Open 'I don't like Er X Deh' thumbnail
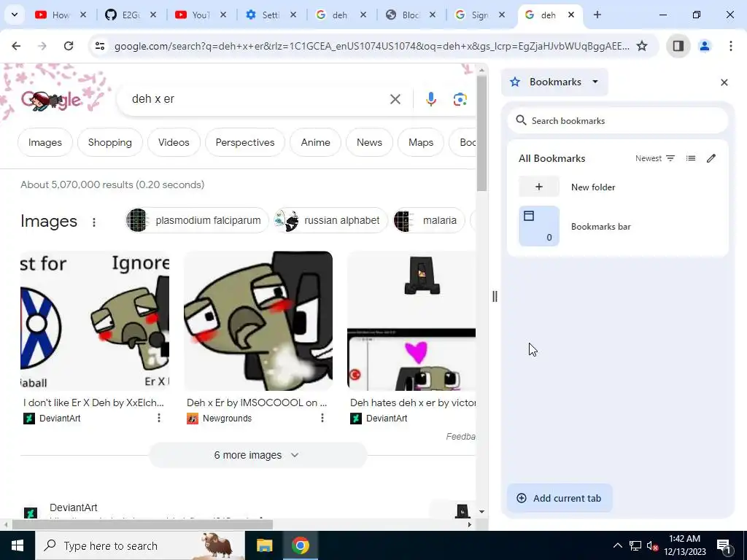 pyautogui.click(x=95, y=321)
